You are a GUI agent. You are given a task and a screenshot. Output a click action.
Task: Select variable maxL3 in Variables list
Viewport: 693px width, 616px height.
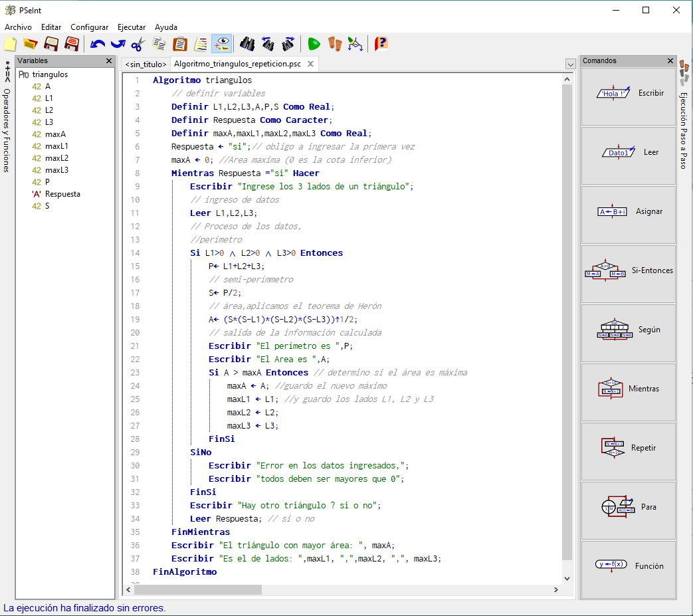pyautogui.click(x=56, y=169)
